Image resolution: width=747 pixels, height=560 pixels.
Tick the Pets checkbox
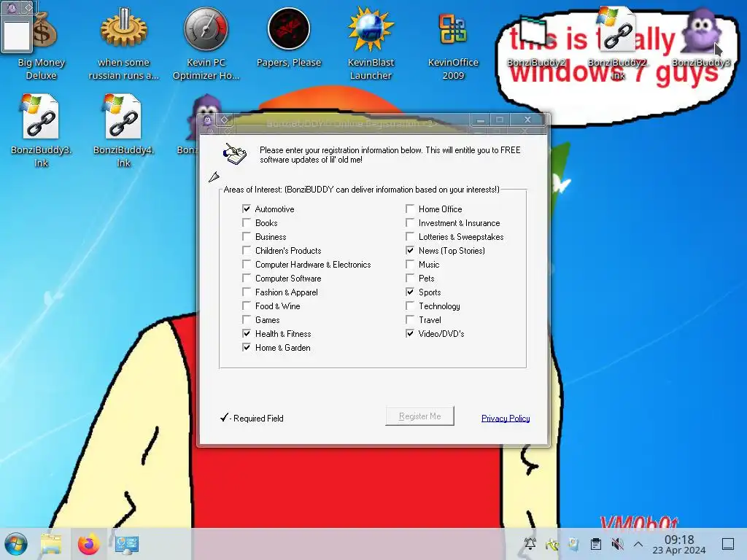(x=410, y=278)
